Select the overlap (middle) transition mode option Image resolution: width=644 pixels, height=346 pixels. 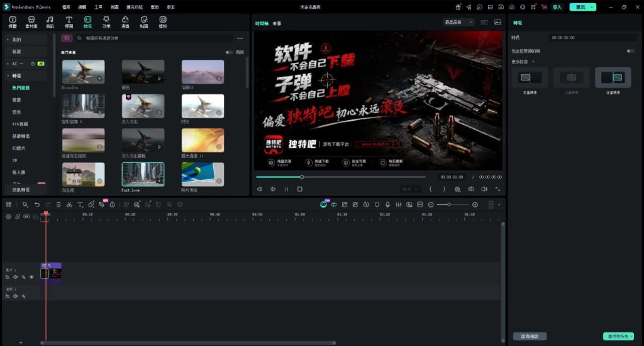click(571, 77)
